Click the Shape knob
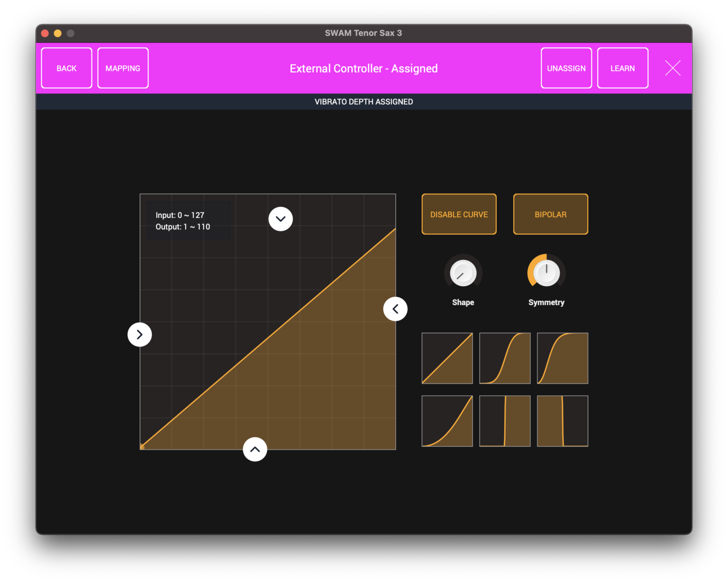 [x=463, y=273]
